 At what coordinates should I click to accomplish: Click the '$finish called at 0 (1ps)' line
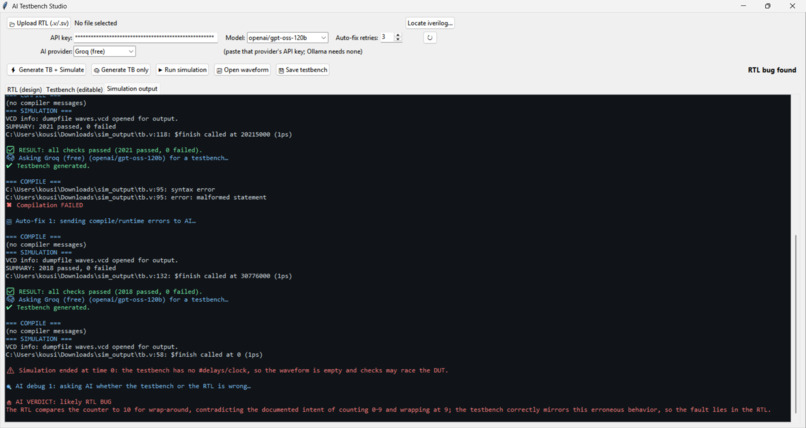tap(134, 355)
